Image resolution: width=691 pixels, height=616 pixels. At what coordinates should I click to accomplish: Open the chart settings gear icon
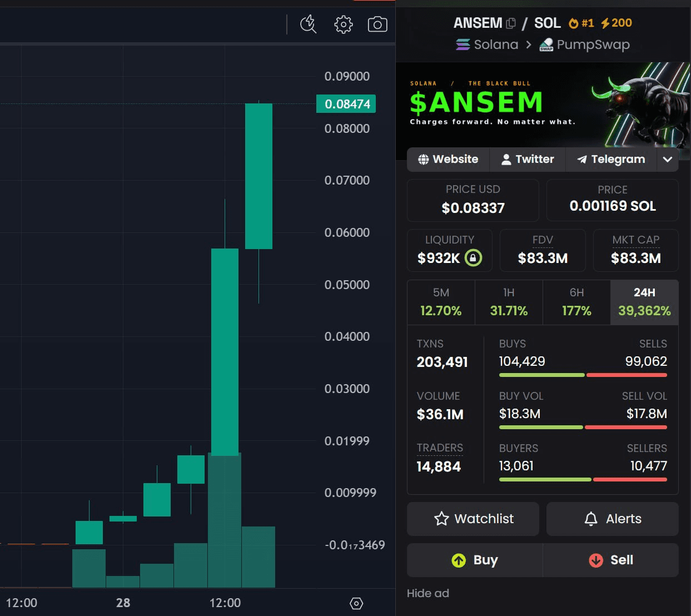[344, 24]
